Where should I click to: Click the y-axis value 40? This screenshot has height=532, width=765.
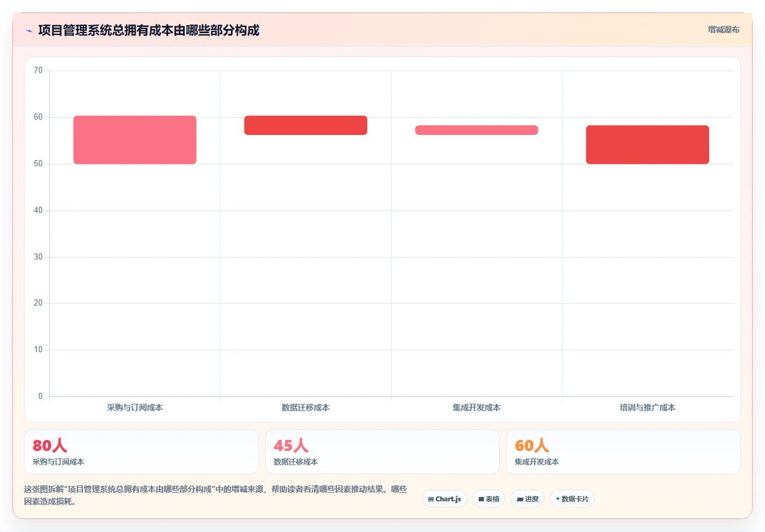pyautogui.click(x=38, y=210)
